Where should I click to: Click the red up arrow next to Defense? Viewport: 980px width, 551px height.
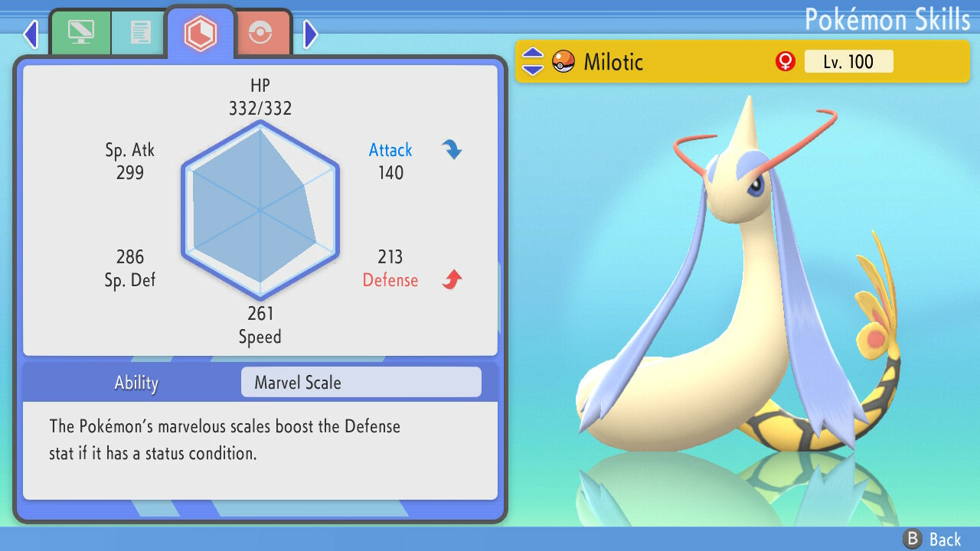click(452, 279)
